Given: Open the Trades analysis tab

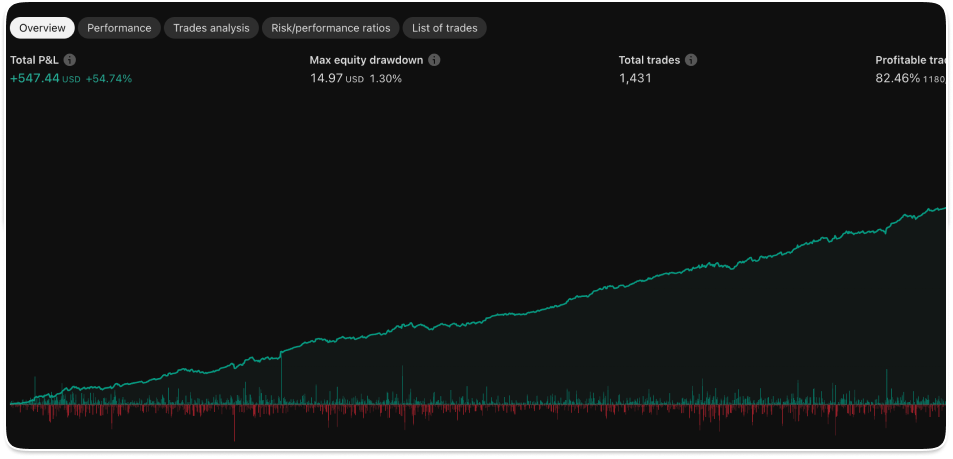Looking at the screenshot, I should coord(211,28).
